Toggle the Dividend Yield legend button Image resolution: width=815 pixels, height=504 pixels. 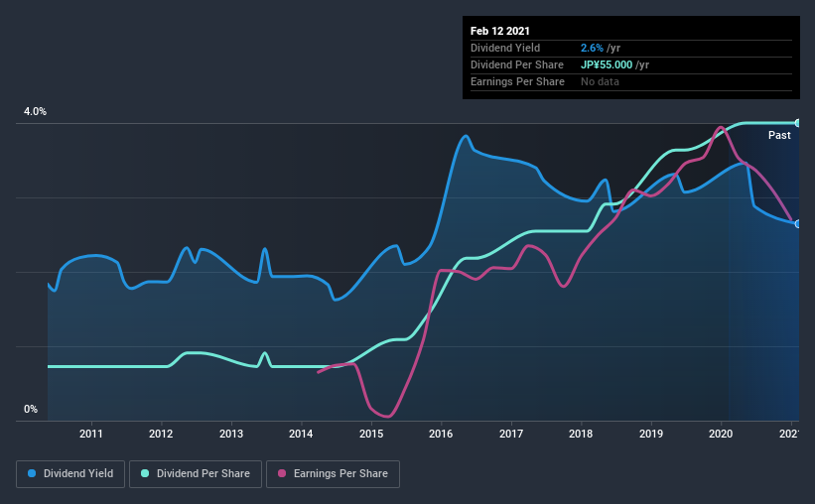(70, 474)
